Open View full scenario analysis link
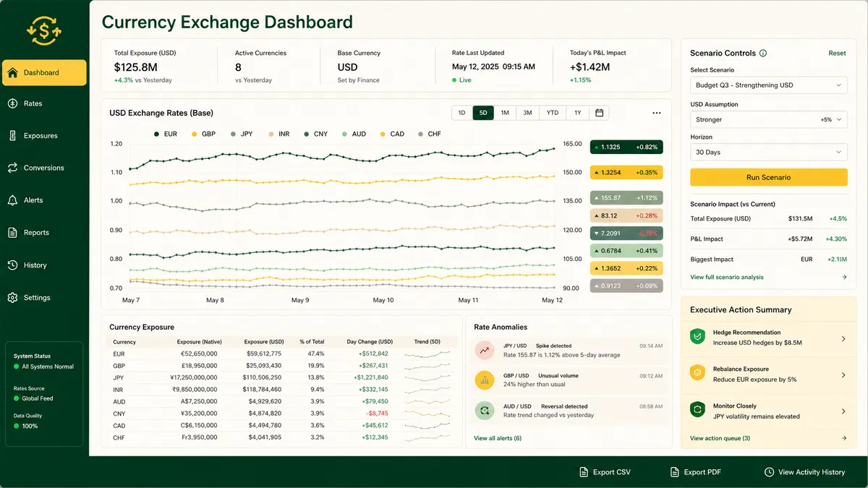 coord(727,278)
